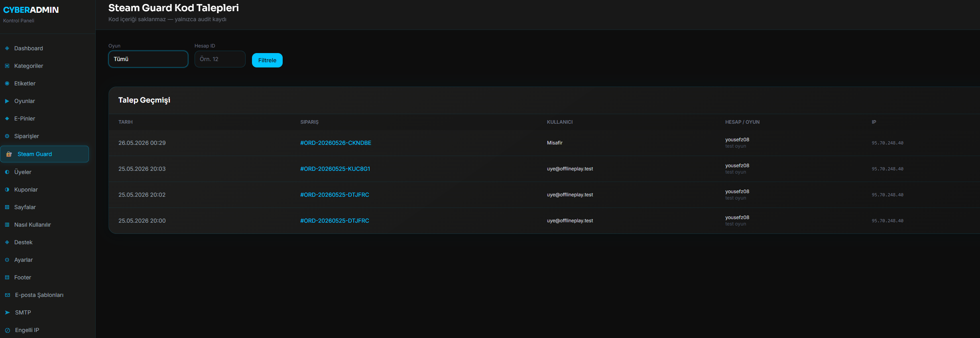This screenshot has height=338, width=980.
Task: Click the Engelli IP block icon
Action: 8,330
